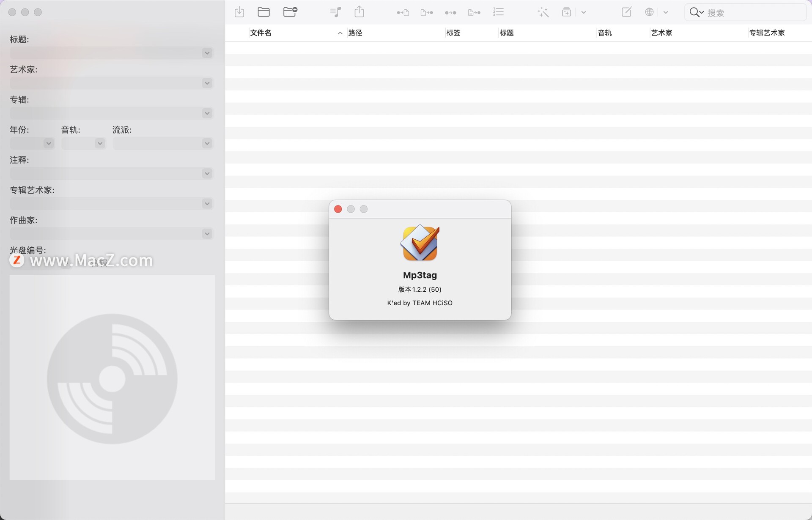The width and height of the screenshot is (812, 520).
Task: Open the 注释 field dropdown
Action: (207, 173)
